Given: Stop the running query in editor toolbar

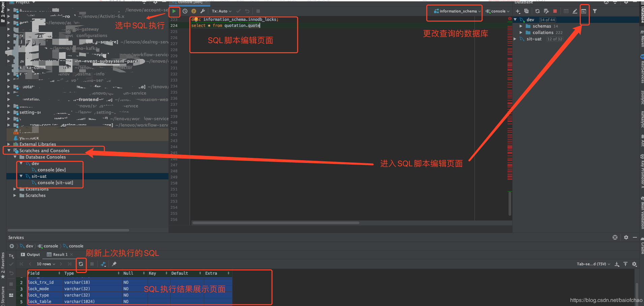Looking at the screenshot, I should coord(258,11).
